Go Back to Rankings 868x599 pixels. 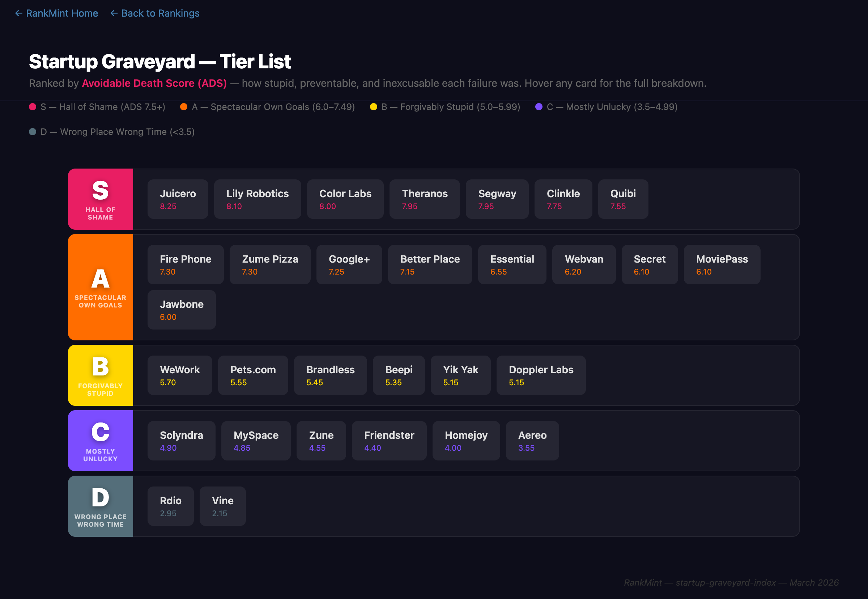click(154, 13)
